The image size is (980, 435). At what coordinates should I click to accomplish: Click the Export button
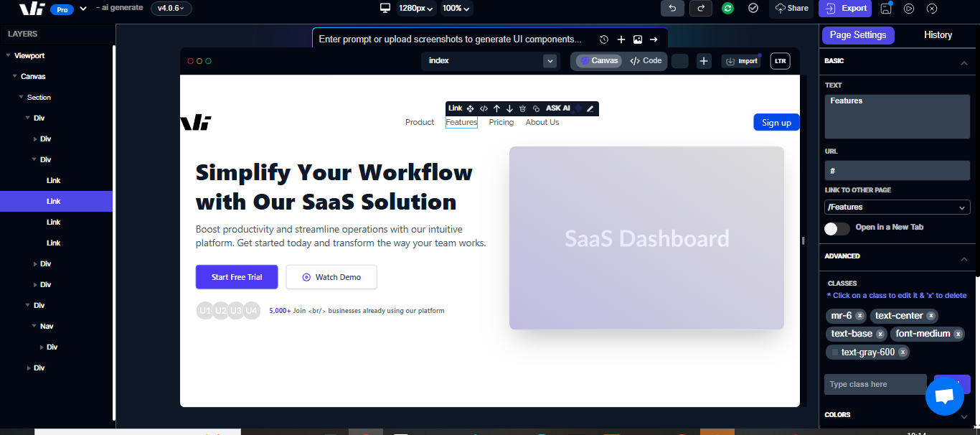(845, 8)
